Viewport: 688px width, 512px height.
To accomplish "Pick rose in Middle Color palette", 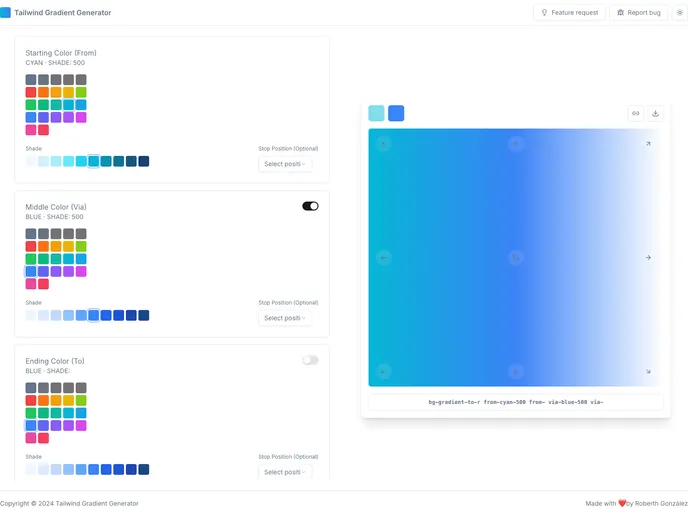I will coord(43,284).
